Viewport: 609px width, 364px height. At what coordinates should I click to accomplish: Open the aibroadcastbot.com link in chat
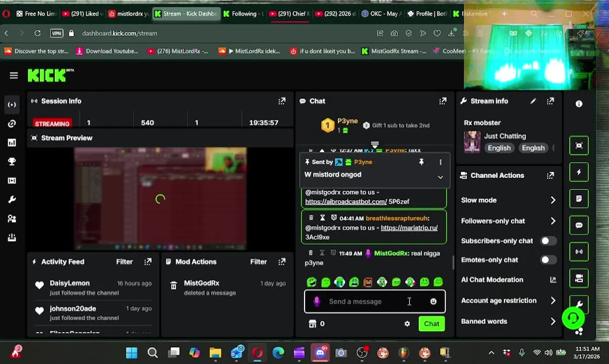[x=346, y=202]
